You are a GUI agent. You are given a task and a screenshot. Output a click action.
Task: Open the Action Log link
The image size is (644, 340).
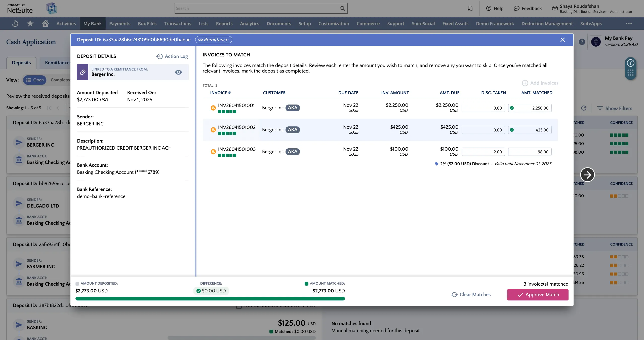172,56
